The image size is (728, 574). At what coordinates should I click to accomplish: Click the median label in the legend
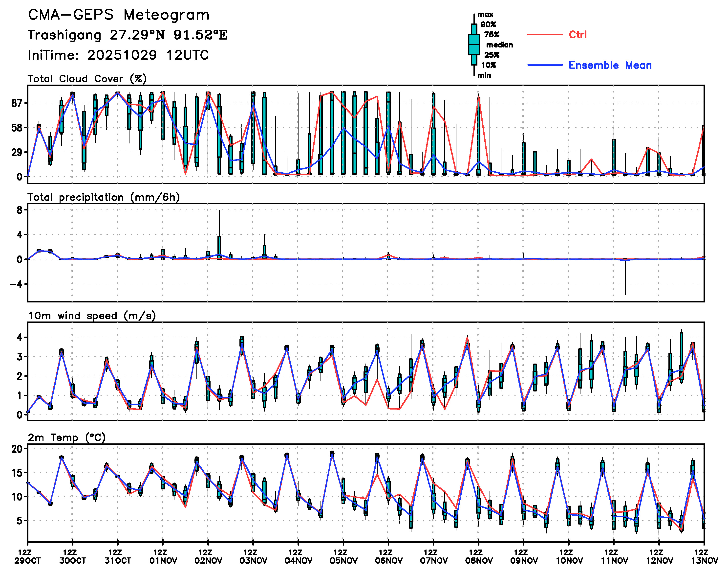click(x=499, y=45)
